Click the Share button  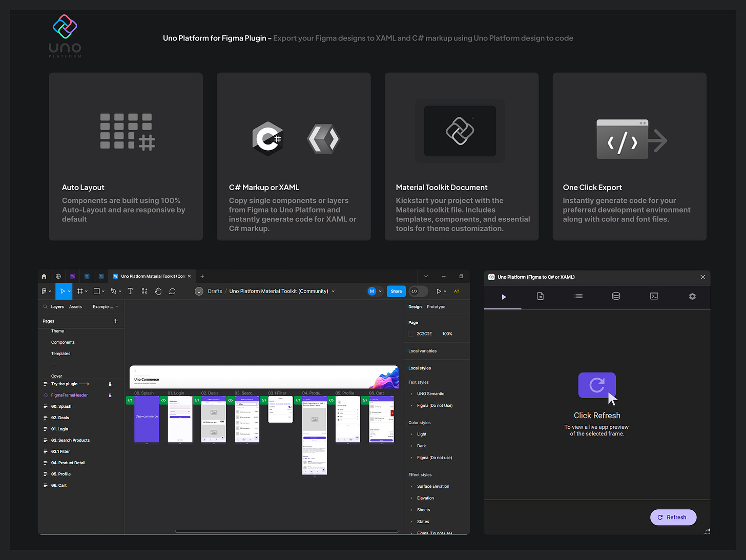point(396,291)
